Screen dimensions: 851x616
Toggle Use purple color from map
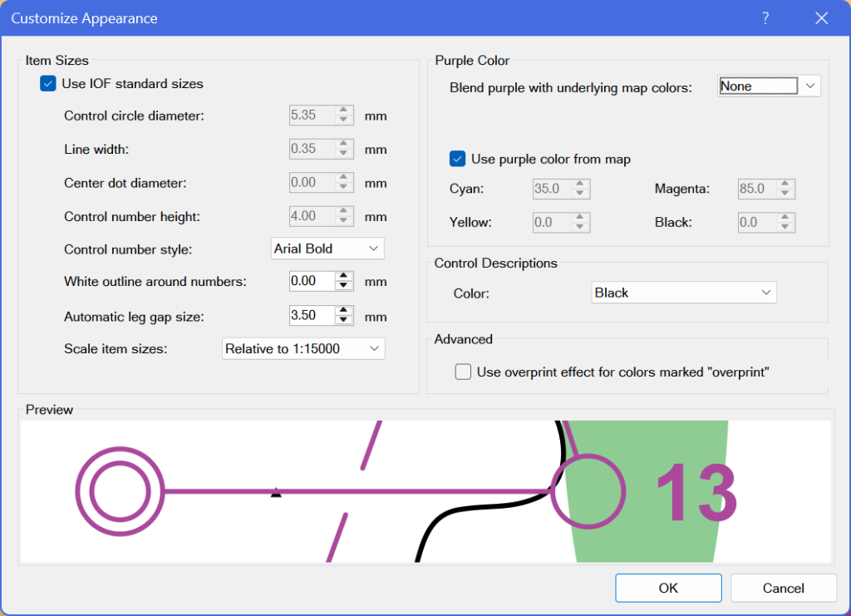tap(457, 159)
